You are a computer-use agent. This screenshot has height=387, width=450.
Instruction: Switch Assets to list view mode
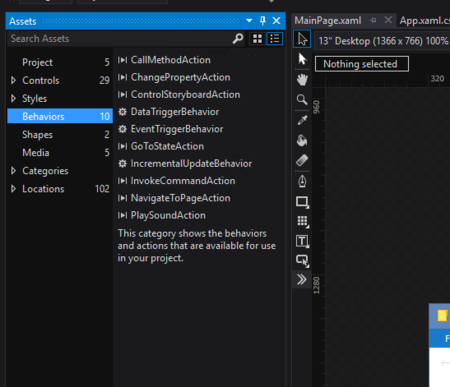[x=275, y=39]
